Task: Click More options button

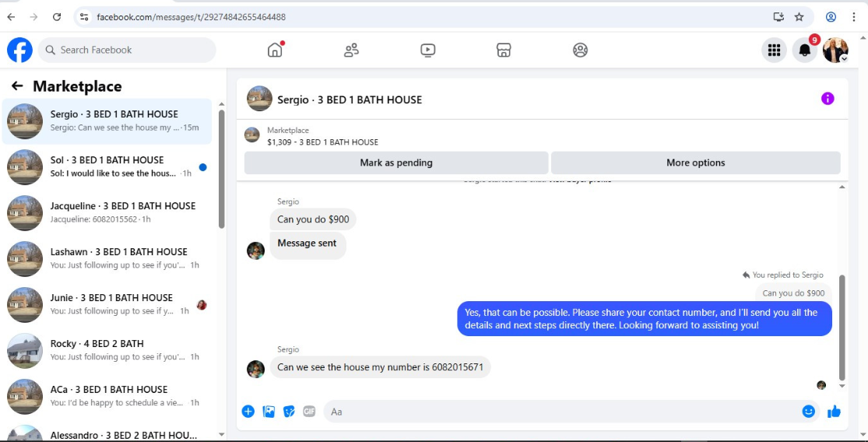Action: (696, 163)
